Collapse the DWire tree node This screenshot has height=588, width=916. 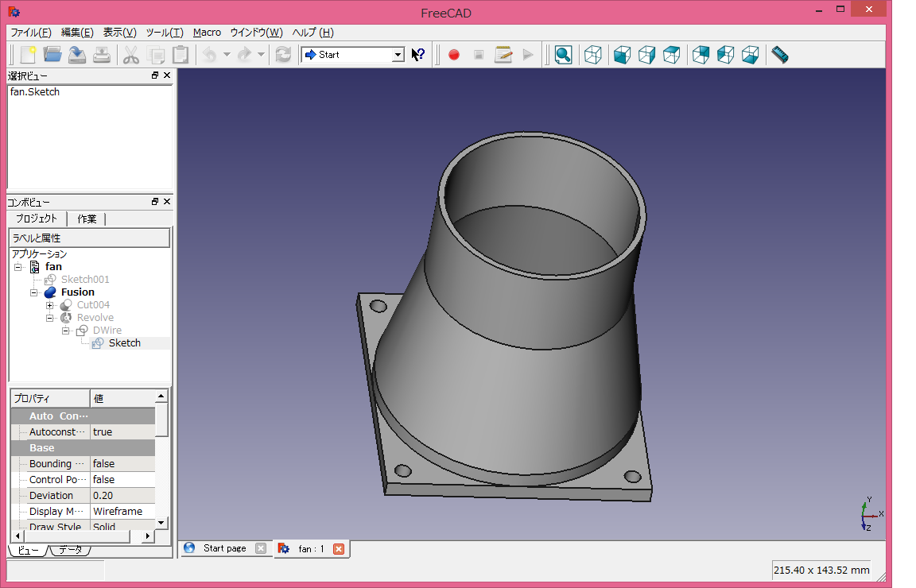coord(65,331)
